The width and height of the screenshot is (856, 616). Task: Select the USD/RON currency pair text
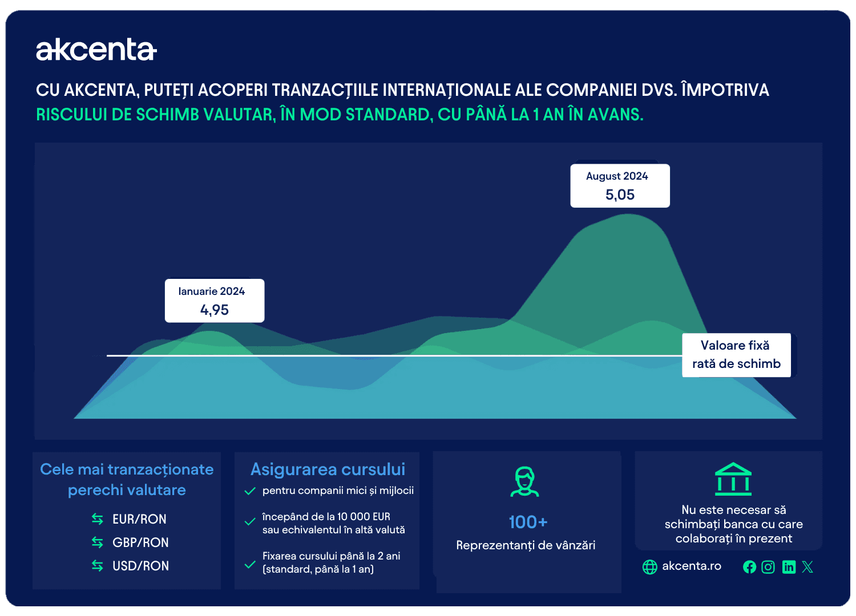(x=140, y=566)
